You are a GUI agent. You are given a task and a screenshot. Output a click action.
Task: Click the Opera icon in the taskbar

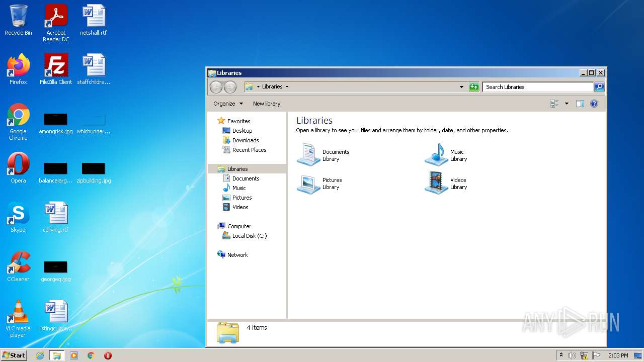point(108,355)
